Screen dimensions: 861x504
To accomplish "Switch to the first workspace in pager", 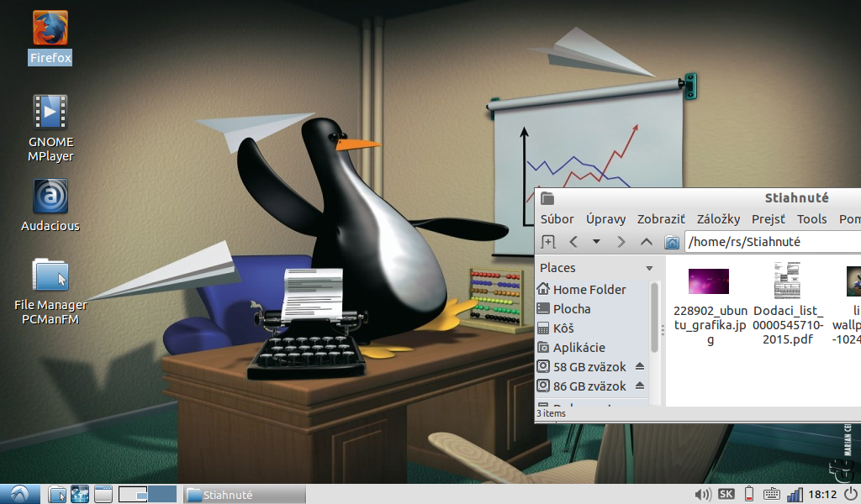I will (x=133, y=494).
